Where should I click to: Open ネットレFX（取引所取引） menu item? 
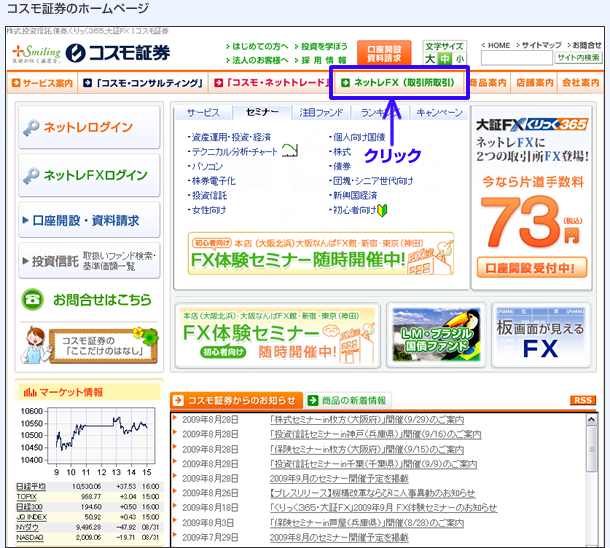400,83
